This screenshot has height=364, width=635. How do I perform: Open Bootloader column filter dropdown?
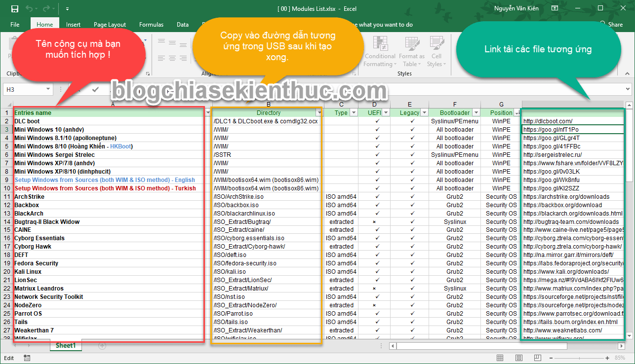pos(476,113)
